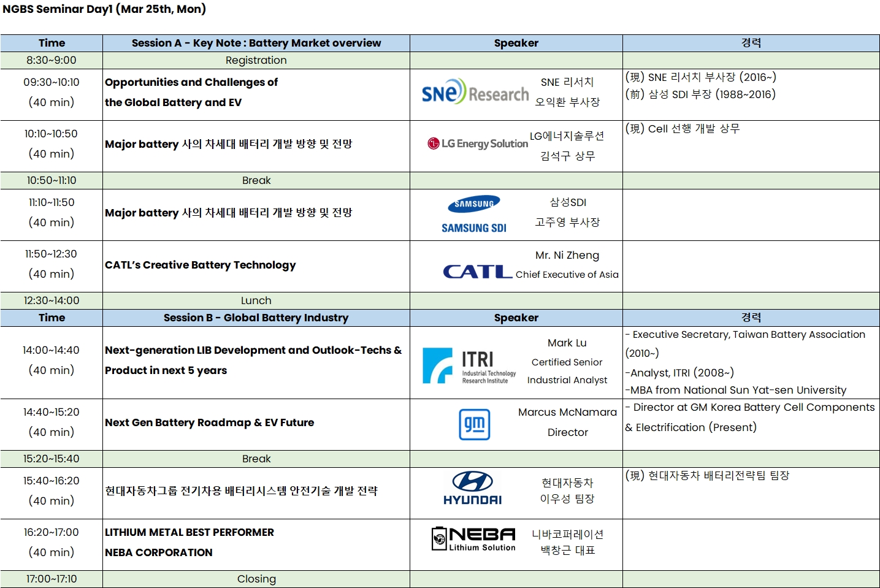Click speaker name 고주영 부사장
This screenshot has height=588, width=880.
[567, 222]
